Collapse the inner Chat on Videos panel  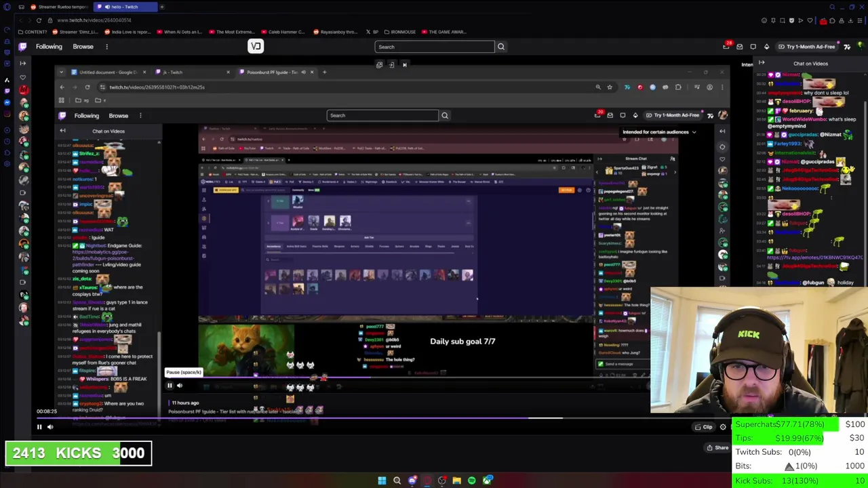coord(63,131)
